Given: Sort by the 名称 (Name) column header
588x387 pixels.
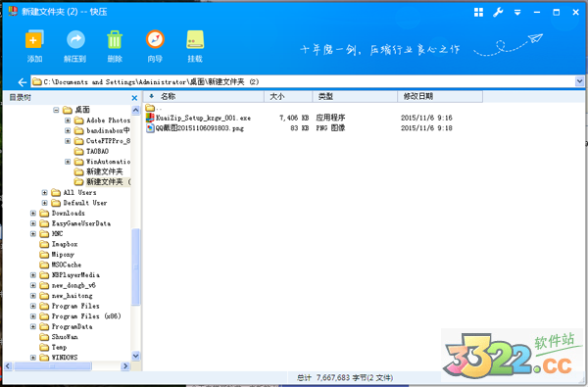Looking at the screenshot, I should tap(204, 97).
